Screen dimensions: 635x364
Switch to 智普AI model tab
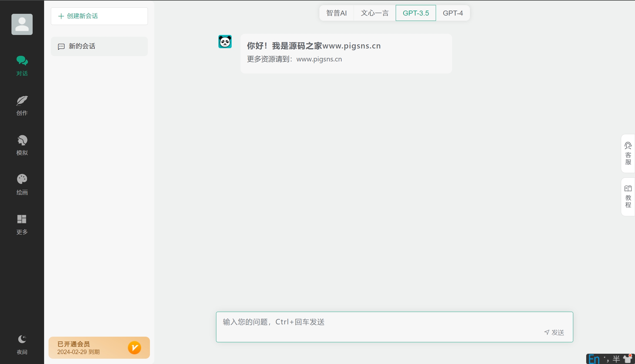[336, 13]
